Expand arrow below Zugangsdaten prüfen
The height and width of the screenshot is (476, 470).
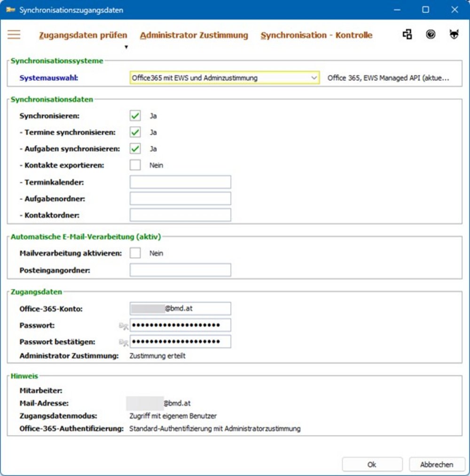click(x=126, y=47)
